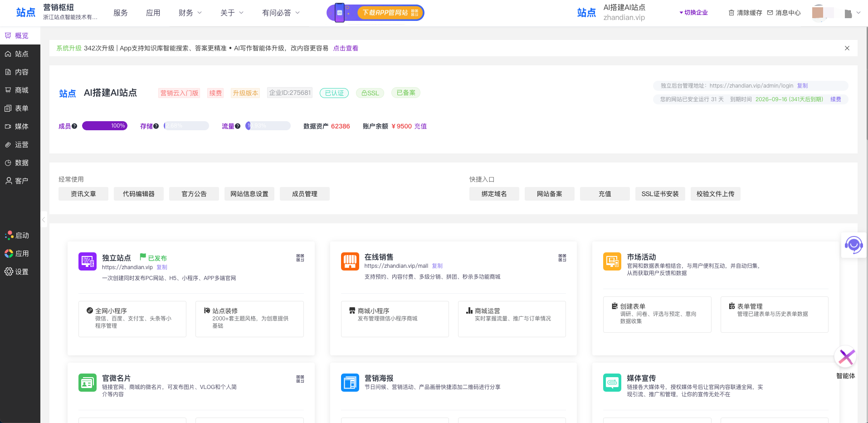The height and width of the screenshot is (423, 868).
Task: Click the 成员 100% progress bar
Action: (105, 126)
